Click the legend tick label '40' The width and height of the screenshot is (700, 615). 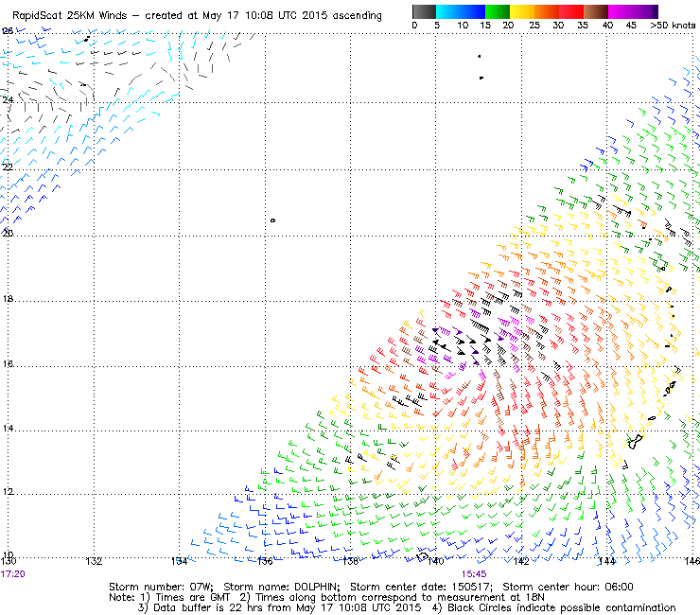607,26
